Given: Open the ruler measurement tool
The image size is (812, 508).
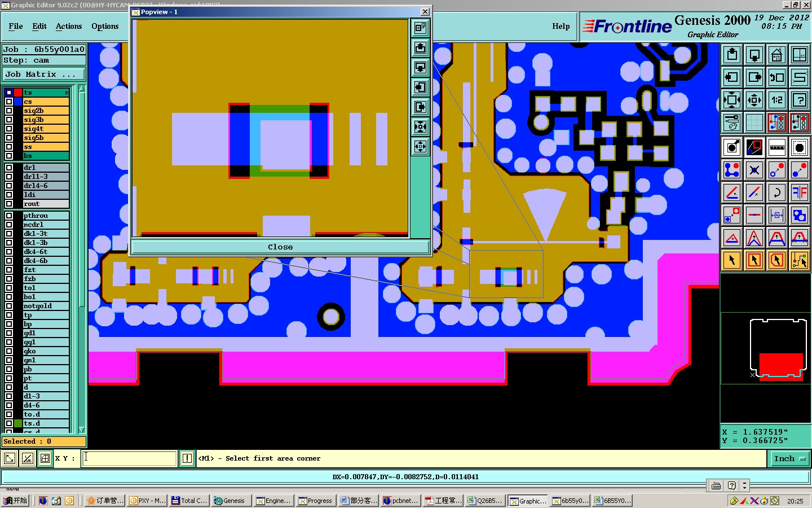Looking at the screenshot, I should [777, 147].
